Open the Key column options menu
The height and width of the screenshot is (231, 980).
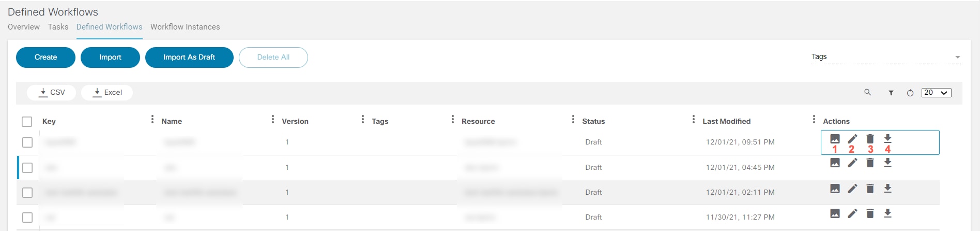point(152,120)
